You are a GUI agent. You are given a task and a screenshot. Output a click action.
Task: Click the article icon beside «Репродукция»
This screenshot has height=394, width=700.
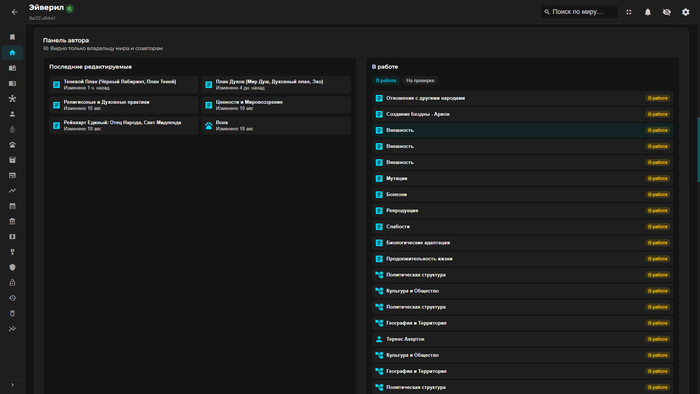(x=379, y=211)
